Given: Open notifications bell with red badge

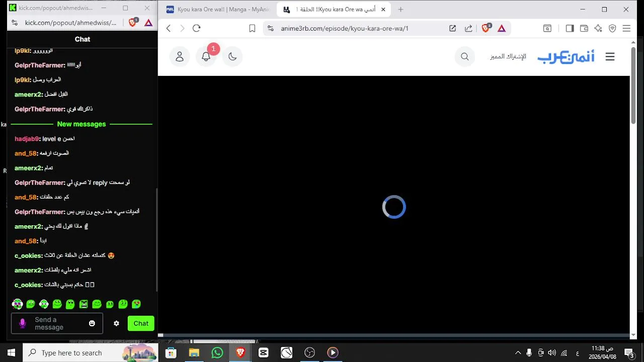Looking at the screenshot, I should point(206,57).
